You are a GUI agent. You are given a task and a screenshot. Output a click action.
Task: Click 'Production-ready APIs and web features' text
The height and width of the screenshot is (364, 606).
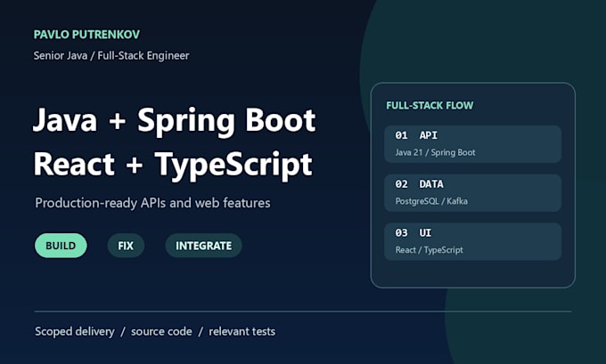152,203
